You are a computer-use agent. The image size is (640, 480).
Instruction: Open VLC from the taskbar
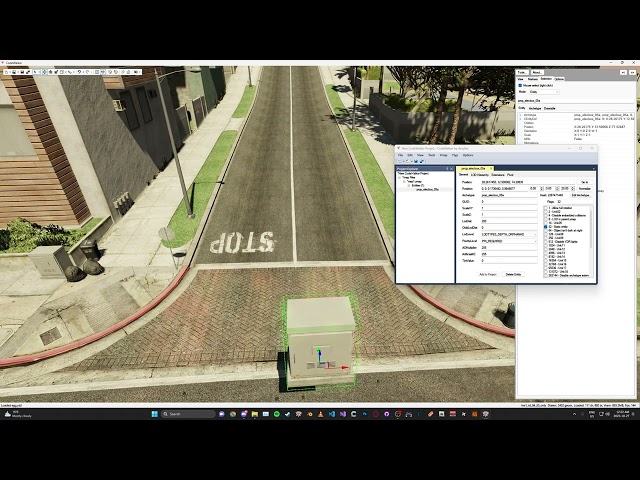coord(321,414)
